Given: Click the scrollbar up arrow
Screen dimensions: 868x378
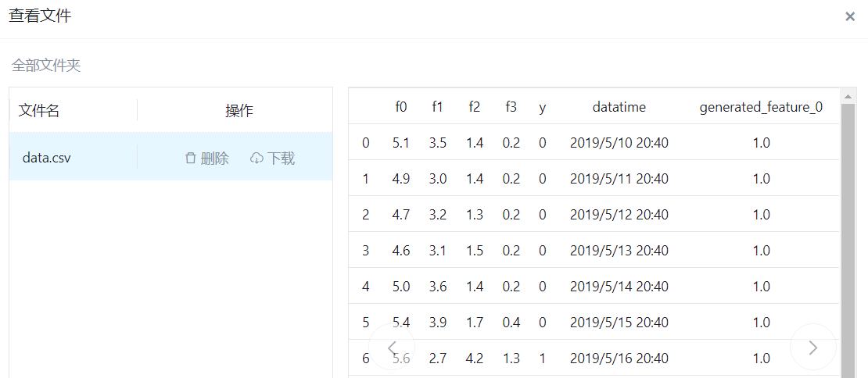Looking at the screenshot, I should click(847, 97).
